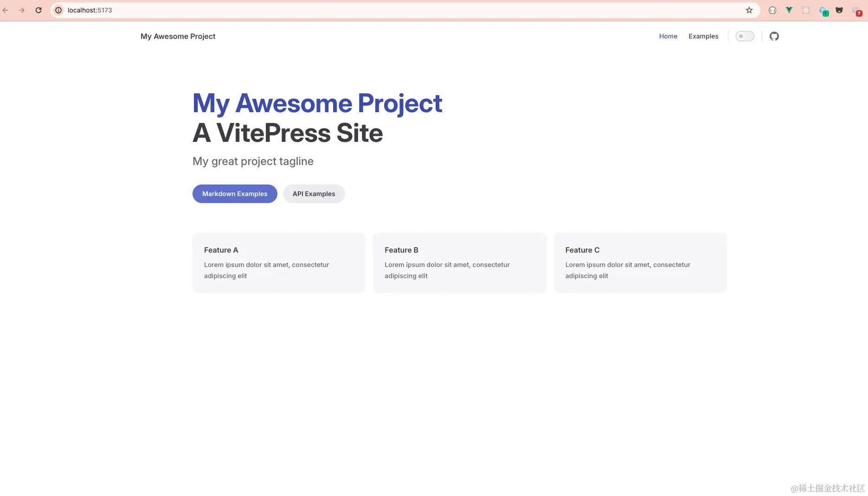The width and height of the screenshot is (868, 496).
Task: Select the Feature A card
Action: 279,263
